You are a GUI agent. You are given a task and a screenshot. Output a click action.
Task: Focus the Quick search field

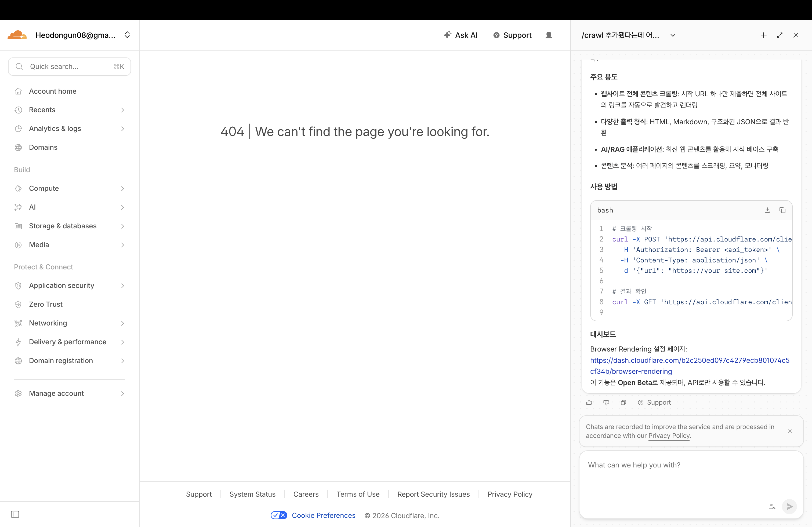point(70,67)
